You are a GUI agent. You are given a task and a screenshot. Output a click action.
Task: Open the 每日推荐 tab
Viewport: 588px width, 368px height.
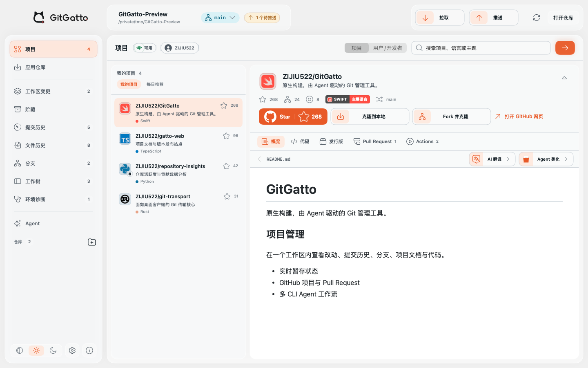pyautogui.click(x=155, y=84)
